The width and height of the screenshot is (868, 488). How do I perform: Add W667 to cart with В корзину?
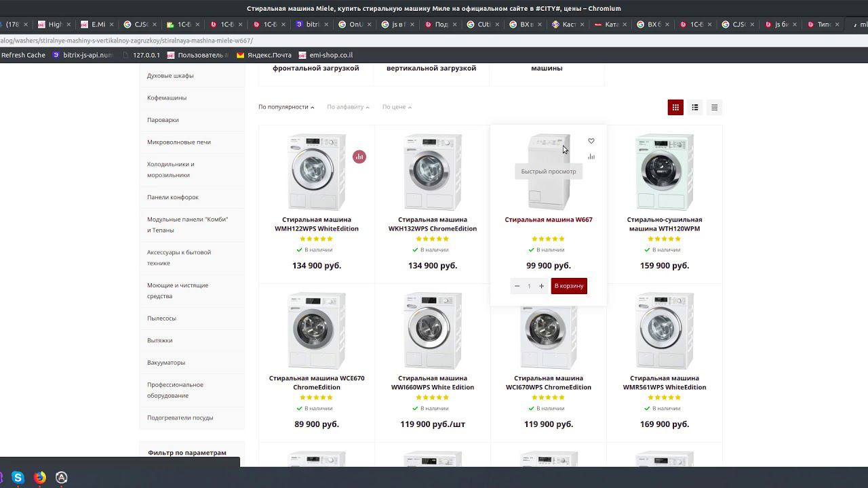569,286
